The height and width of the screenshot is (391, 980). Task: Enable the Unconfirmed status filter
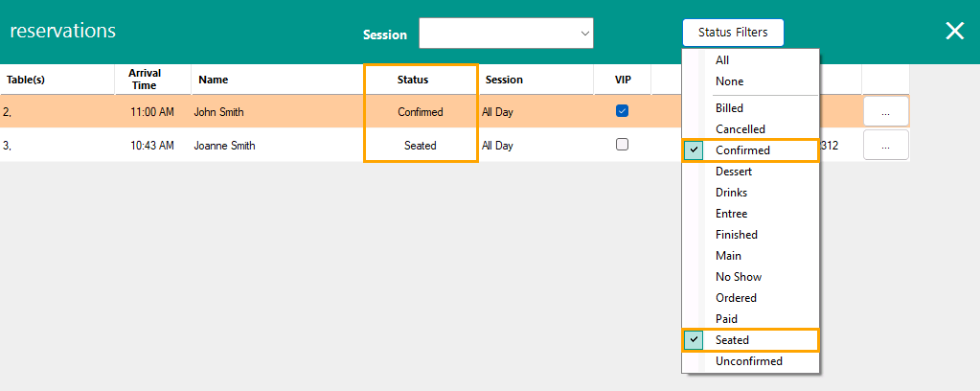point(748,361)
